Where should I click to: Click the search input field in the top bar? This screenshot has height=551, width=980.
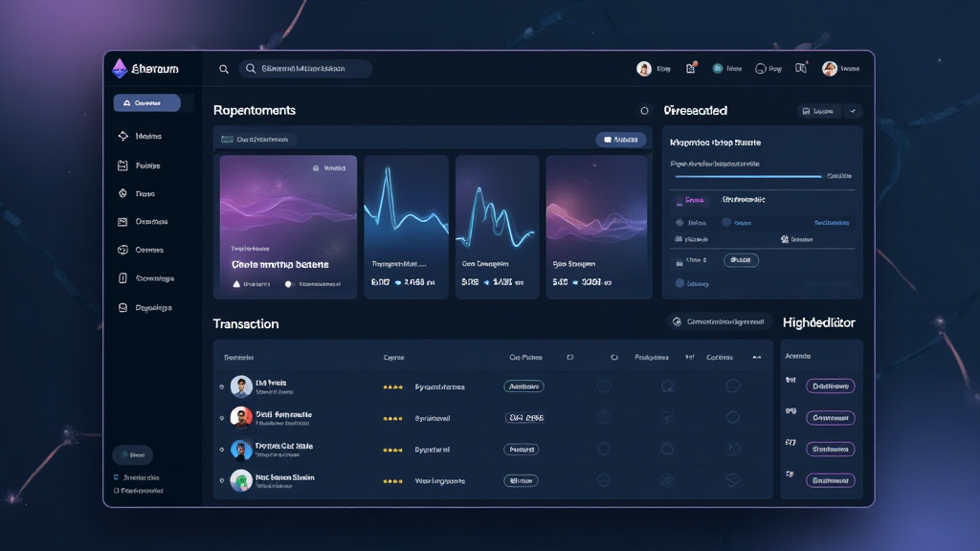coord(304,69)
